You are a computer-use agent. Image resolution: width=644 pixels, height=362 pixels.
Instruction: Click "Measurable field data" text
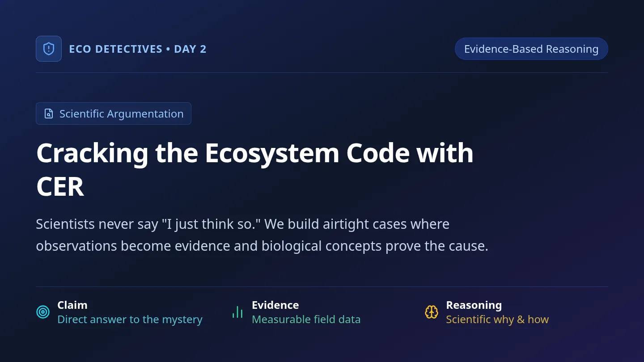click(x=306, y=320)
